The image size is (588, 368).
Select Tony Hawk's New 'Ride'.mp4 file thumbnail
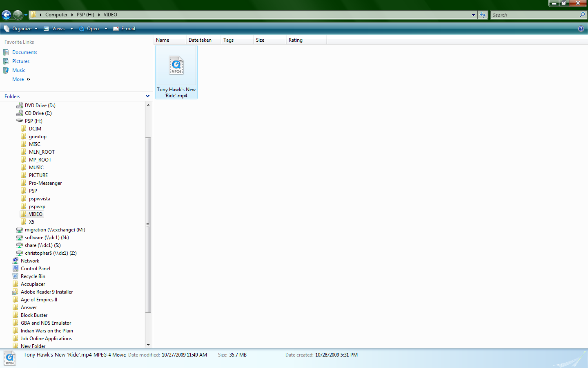(176, 72)
